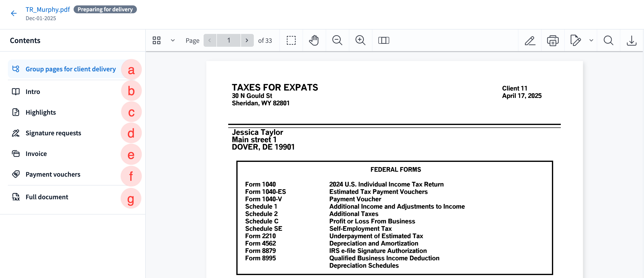Click the 'Form 2210' form label

pyautogui.click(x=260, y=236)
